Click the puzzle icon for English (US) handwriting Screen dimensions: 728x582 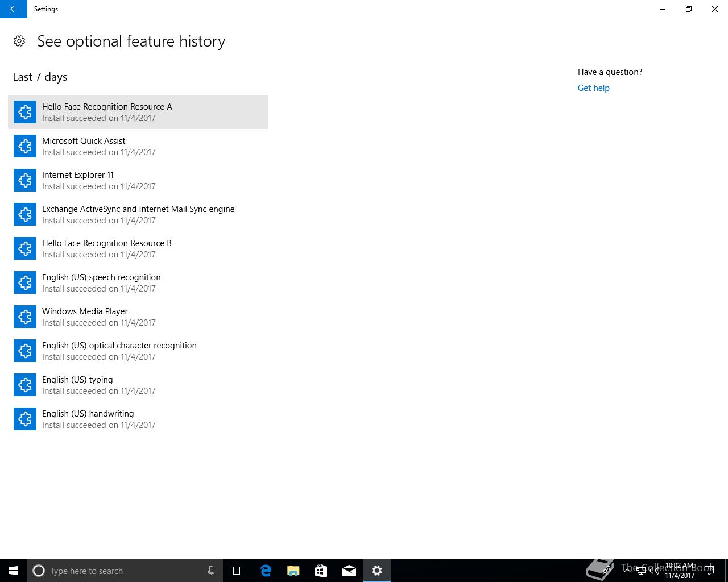[25, 419]
